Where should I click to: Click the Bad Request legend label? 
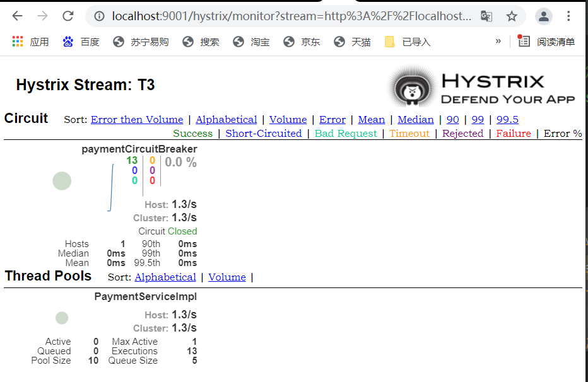tap(345, 134)
